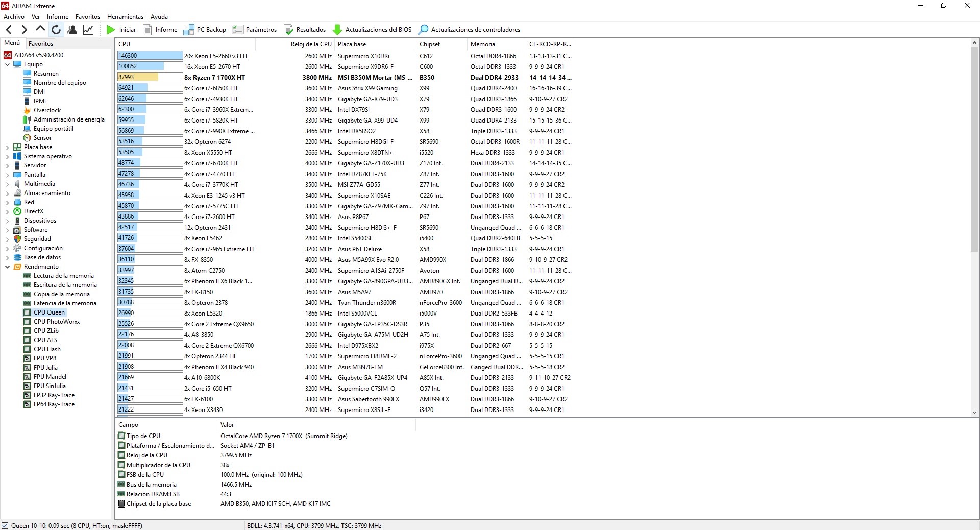980x530 pixels.
Task: Sort by Memoria column header
Action: [497, 44]
